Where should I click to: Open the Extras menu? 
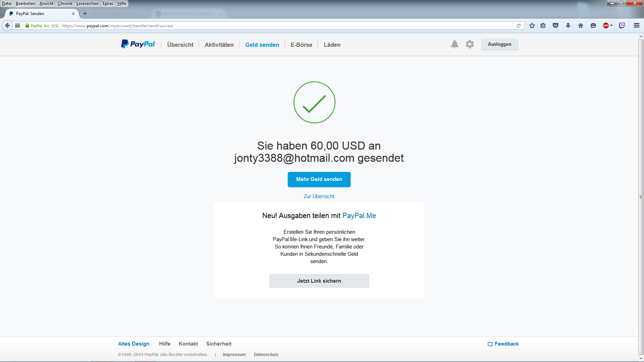[x=108, y=3]
